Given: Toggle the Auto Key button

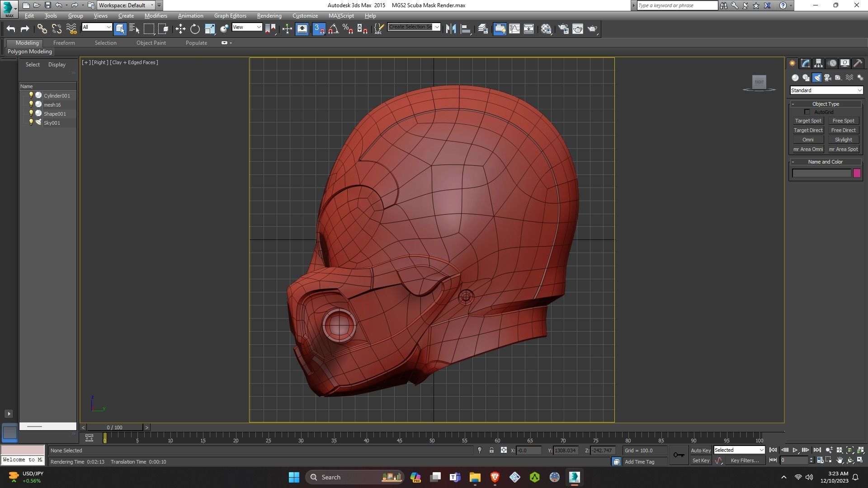Looking at the screenshot, I should click(700, 450).
